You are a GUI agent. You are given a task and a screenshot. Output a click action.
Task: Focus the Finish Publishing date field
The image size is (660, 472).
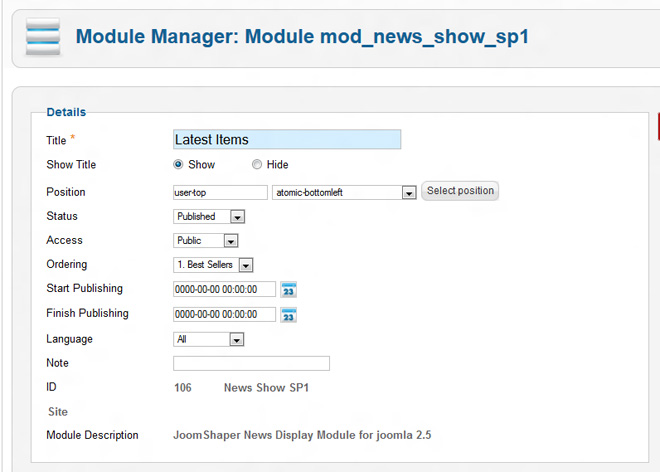tap(224, 315)
